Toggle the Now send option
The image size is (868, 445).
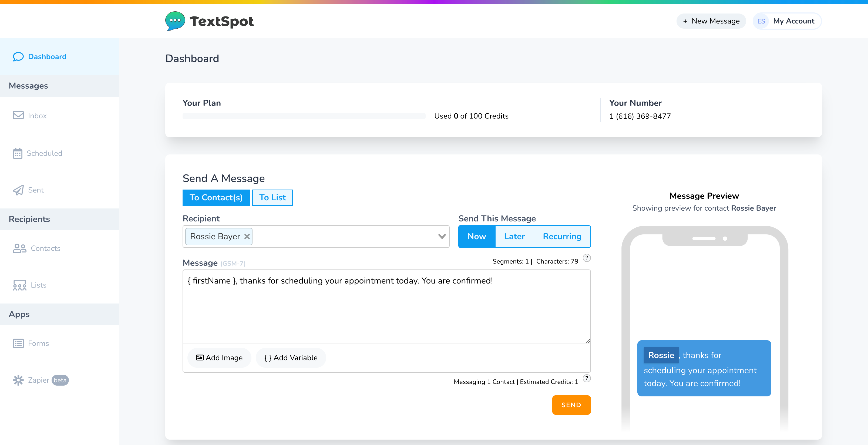477,236
